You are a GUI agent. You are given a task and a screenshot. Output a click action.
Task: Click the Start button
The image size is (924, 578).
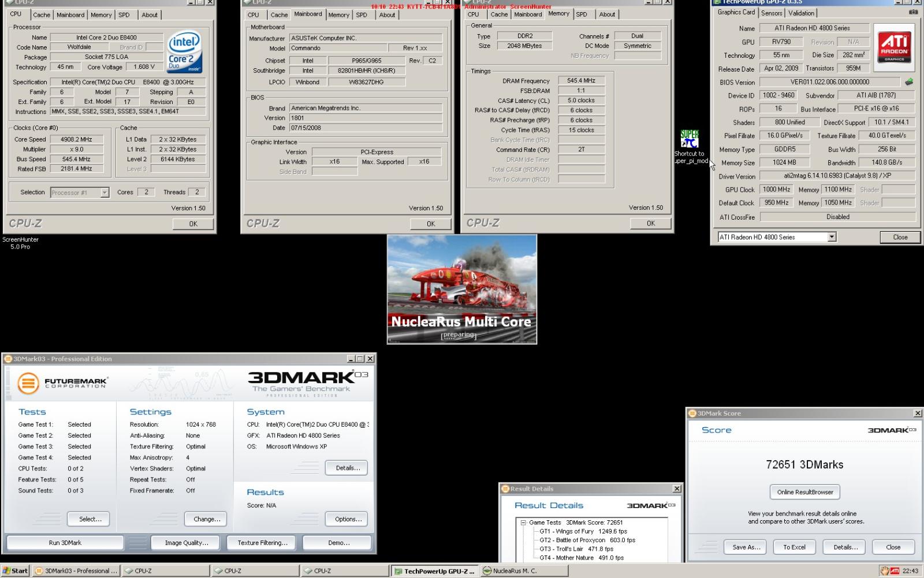(15, 571)
